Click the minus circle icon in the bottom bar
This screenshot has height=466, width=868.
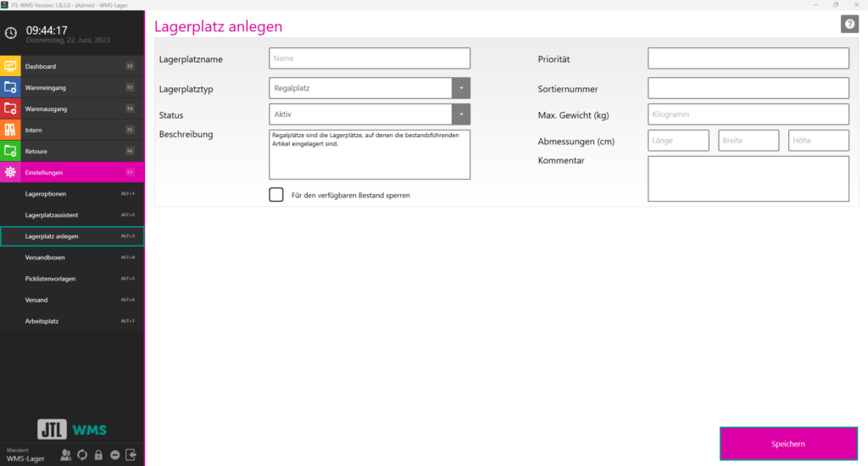pos(114,455)
